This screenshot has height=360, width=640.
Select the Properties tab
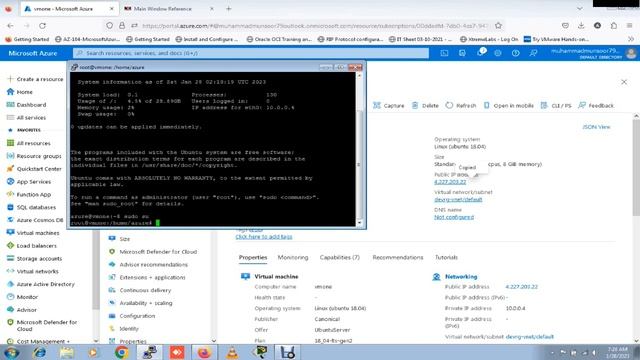tap(253, 258)
